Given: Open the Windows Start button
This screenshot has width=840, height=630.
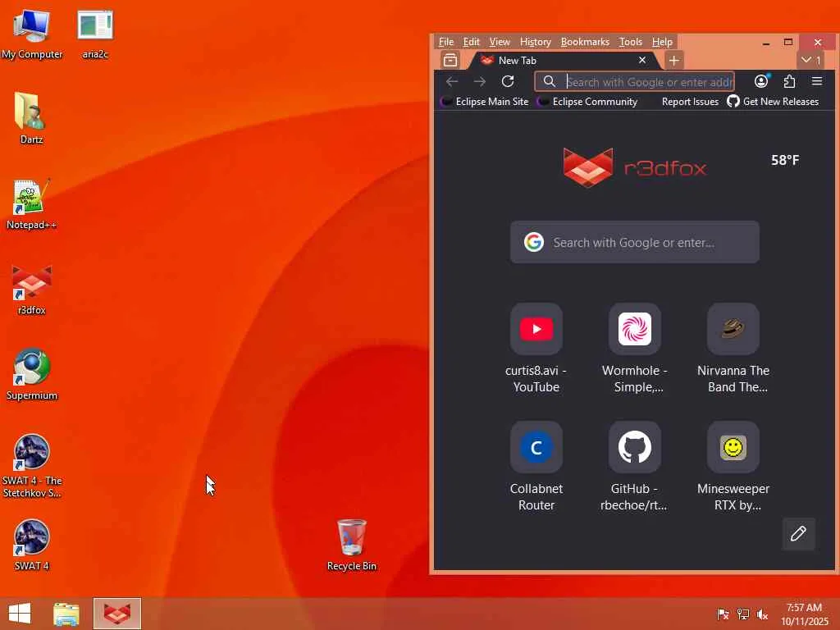Looking at the screenshot, I should (20, 614).
